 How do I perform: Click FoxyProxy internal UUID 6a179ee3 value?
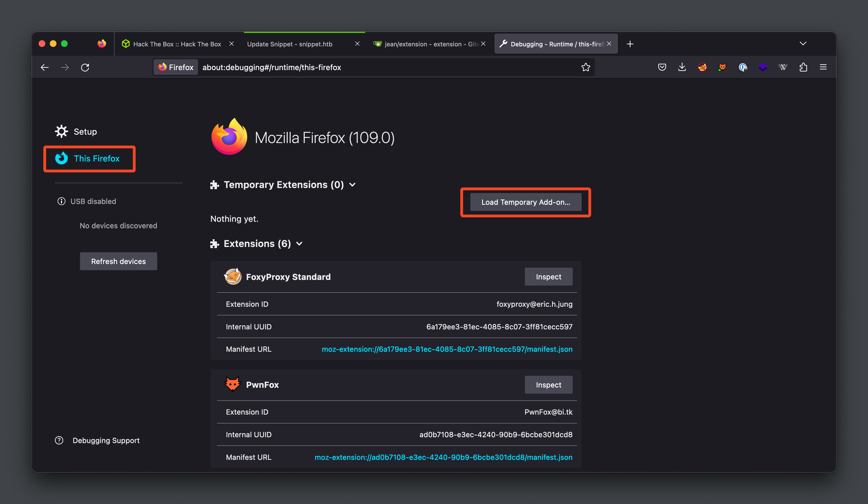(x=499, y=327)
